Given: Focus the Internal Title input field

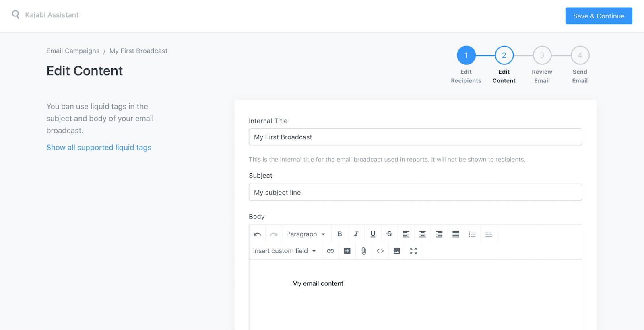Looking at the screenshot, I should click(x=415, y=137).
